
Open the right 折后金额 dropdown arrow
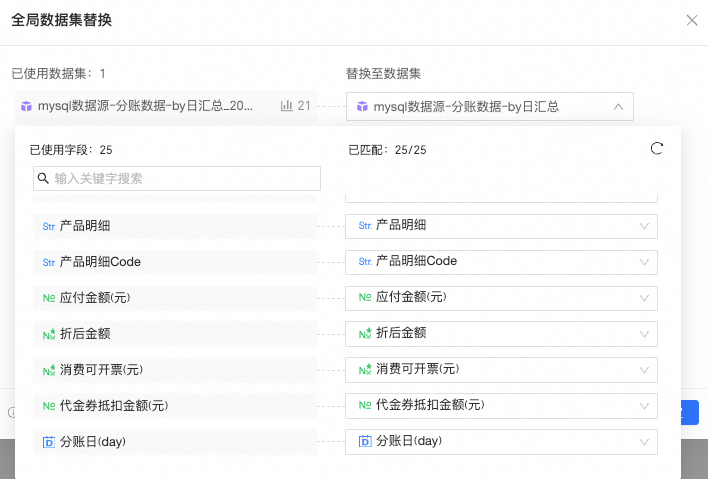click(x=644, y=334)
